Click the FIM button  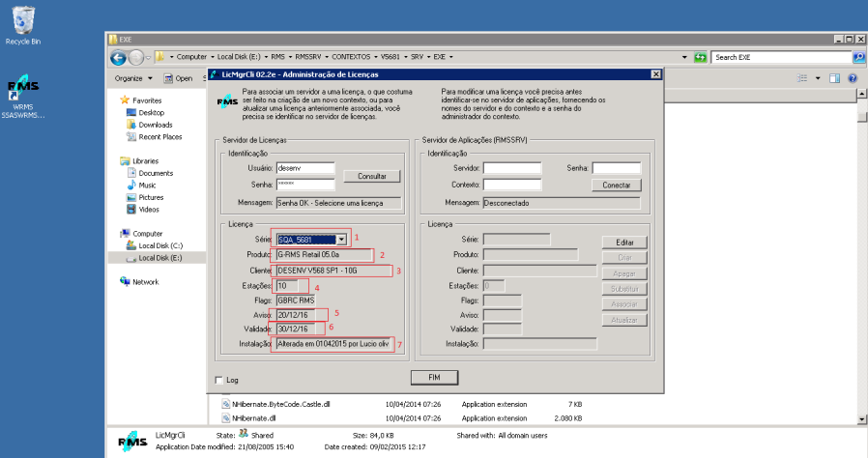434,378
